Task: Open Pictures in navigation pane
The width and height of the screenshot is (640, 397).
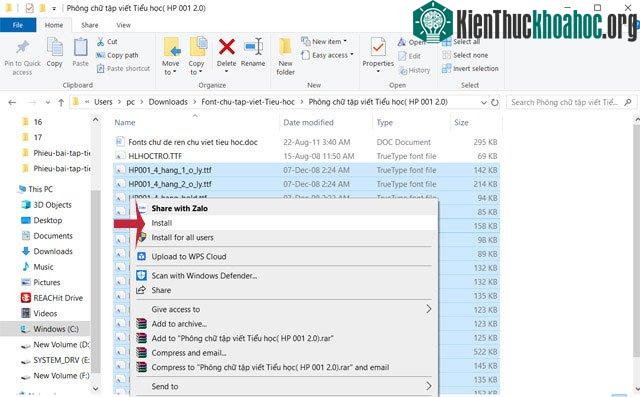Action: click(47, 282)
